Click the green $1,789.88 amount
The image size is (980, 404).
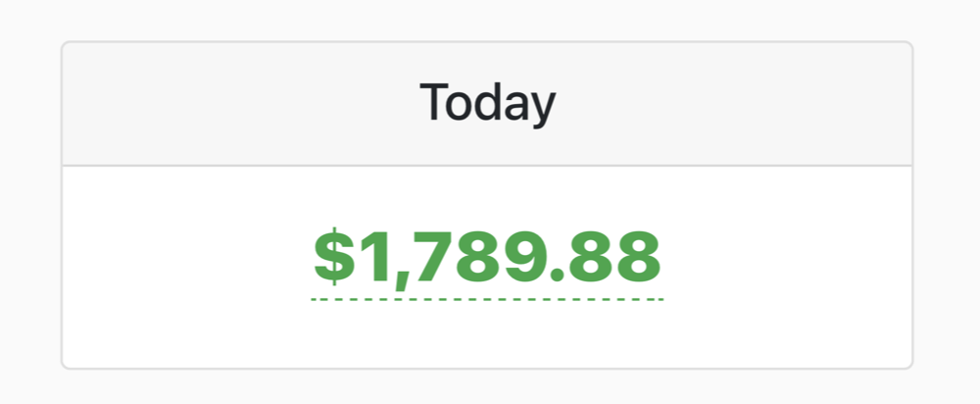(x=487, y=256)
